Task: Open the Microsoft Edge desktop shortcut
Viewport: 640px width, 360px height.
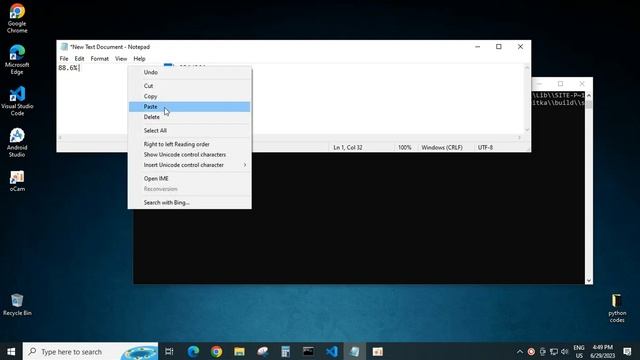Action: pos(17,60)
